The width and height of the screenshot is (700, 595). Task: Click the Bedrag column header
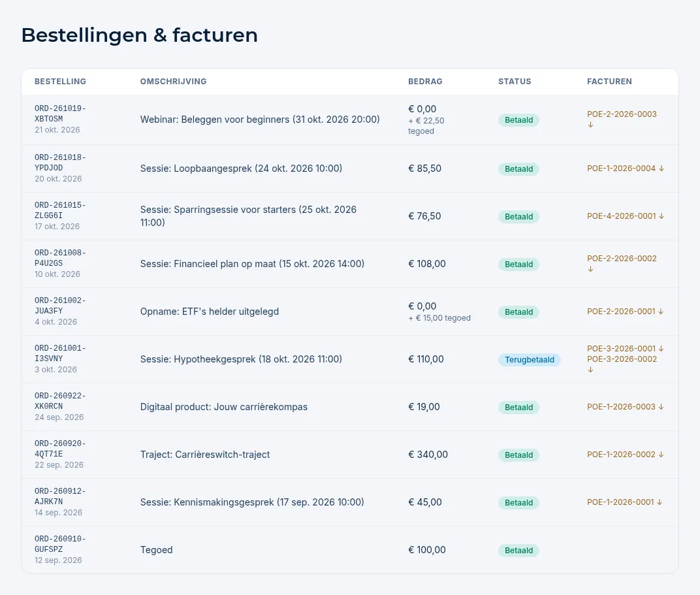[x=425, y=82]
